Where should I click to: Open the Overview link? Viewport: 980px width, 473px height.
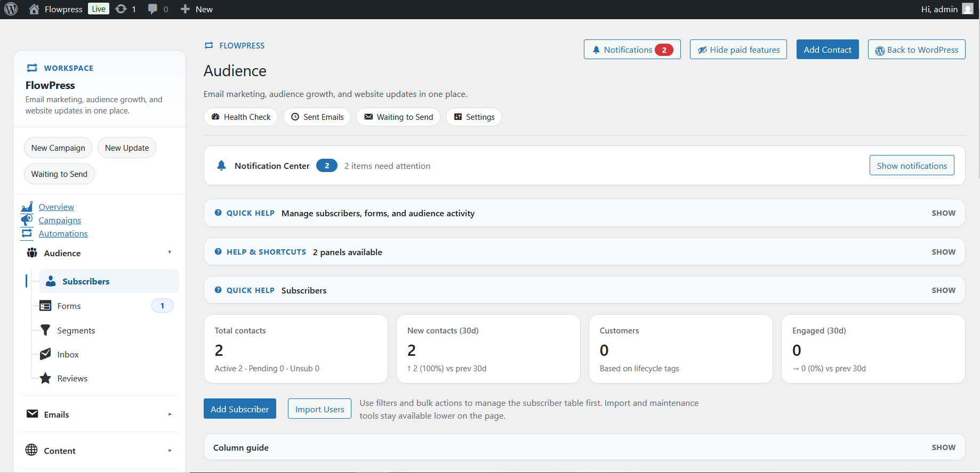tap(56, 207)
